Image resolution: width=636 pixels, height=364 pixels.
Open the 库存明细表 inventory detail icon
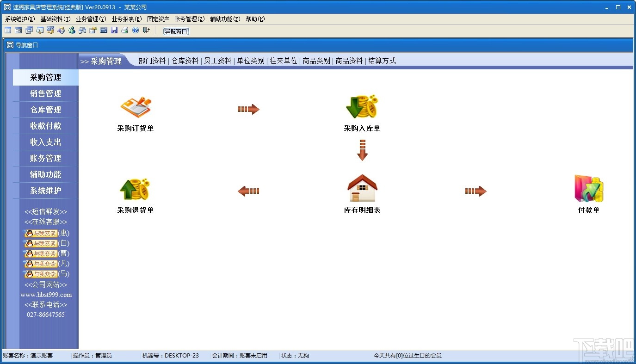[x=362, y=189]
